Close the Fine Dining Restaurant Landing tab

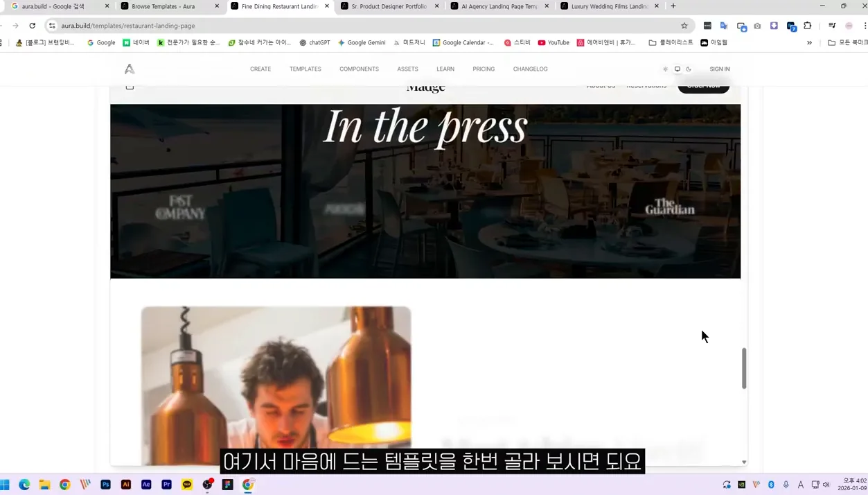327,6
